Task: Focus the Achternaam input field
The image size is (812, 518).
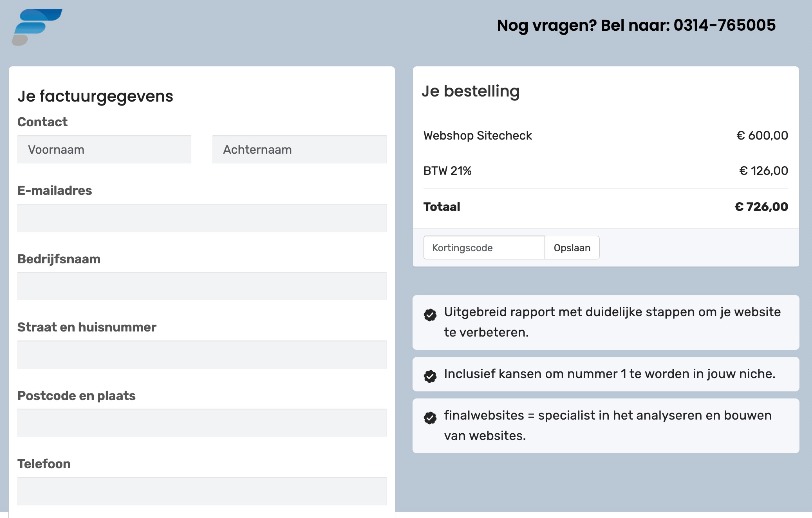Action: (x=299, y=150)
